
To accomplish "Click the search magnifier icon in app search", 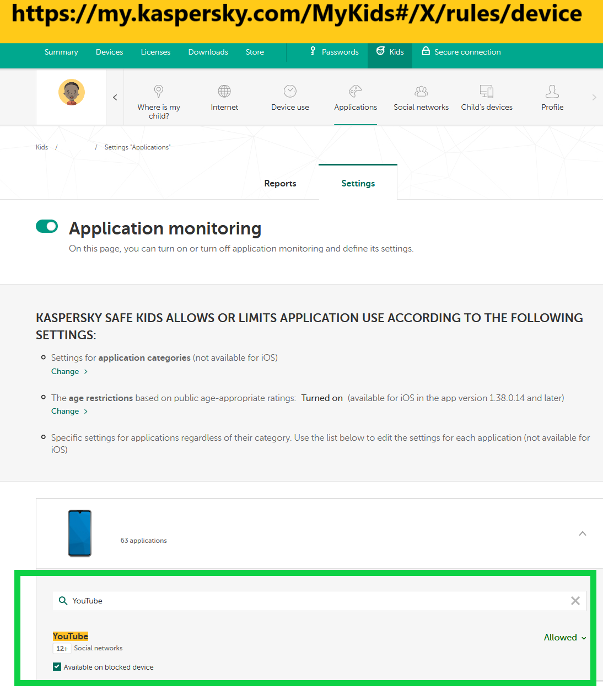I will pyautogui.click(x=63, y=601).
